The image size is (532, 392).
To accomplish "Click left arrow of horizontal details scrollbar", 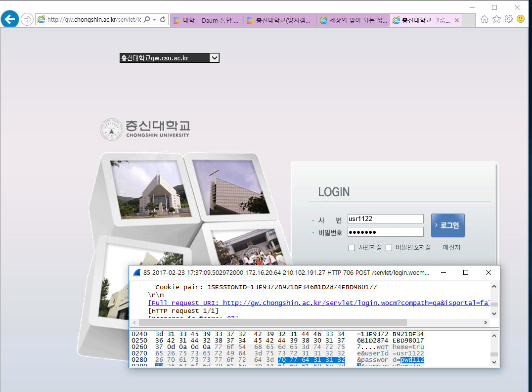I will (134, 322).
